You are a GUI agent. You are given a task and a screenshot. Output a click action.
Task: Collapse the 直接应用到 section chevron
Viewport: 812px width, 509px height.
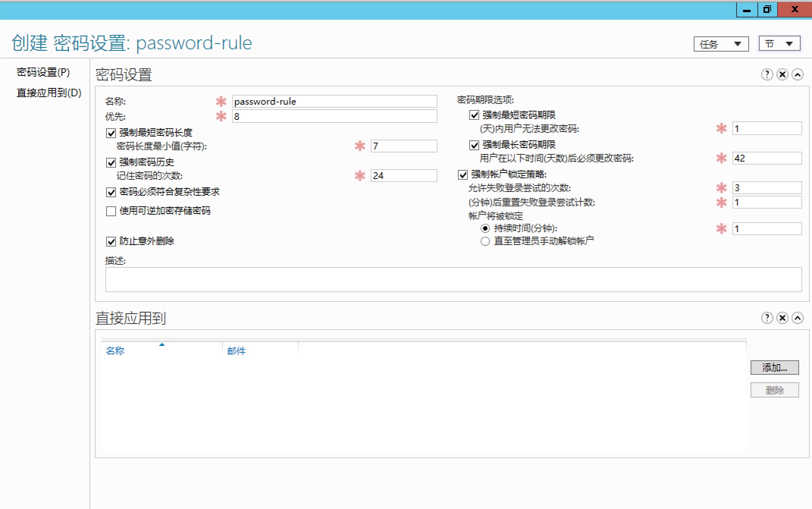point(798,318)
